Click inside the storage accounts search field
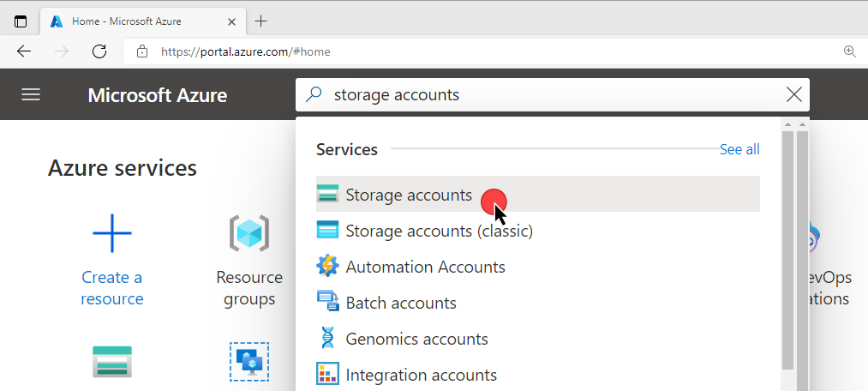 click(x=548, y=94)
